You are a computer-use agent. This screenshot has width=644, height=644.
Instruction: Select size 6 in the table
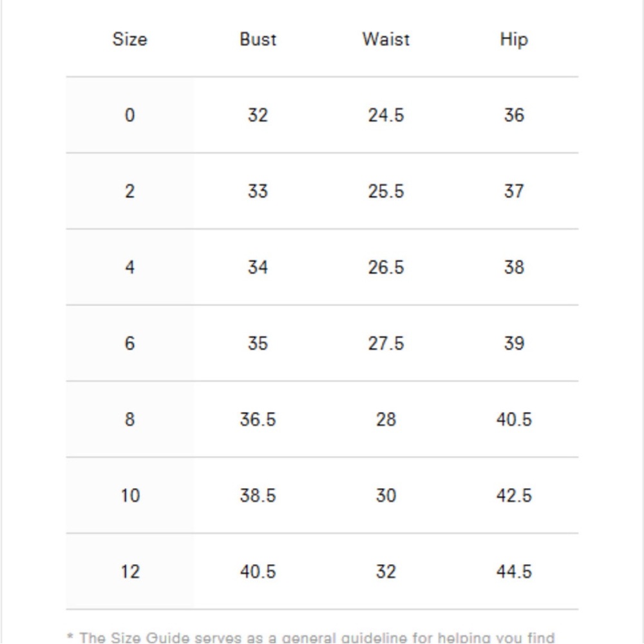click(130, 343)
